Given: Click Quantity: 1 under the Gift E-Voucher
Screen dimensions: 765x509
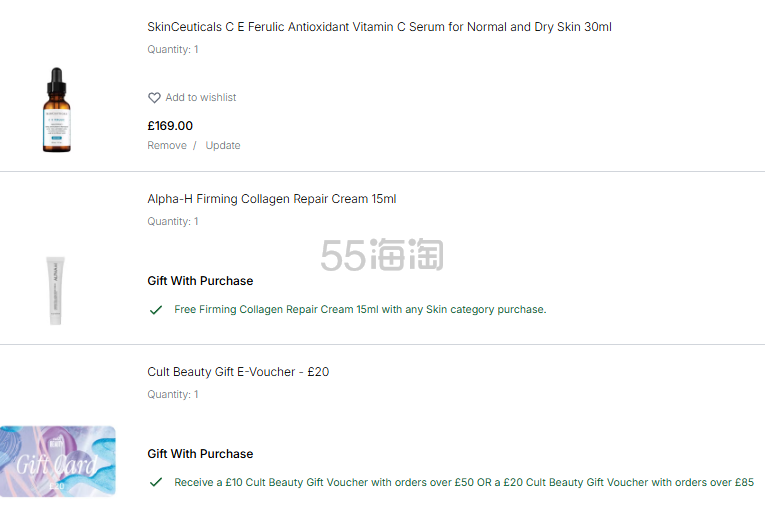Looking at the screenshot, I should pos(173,395).
